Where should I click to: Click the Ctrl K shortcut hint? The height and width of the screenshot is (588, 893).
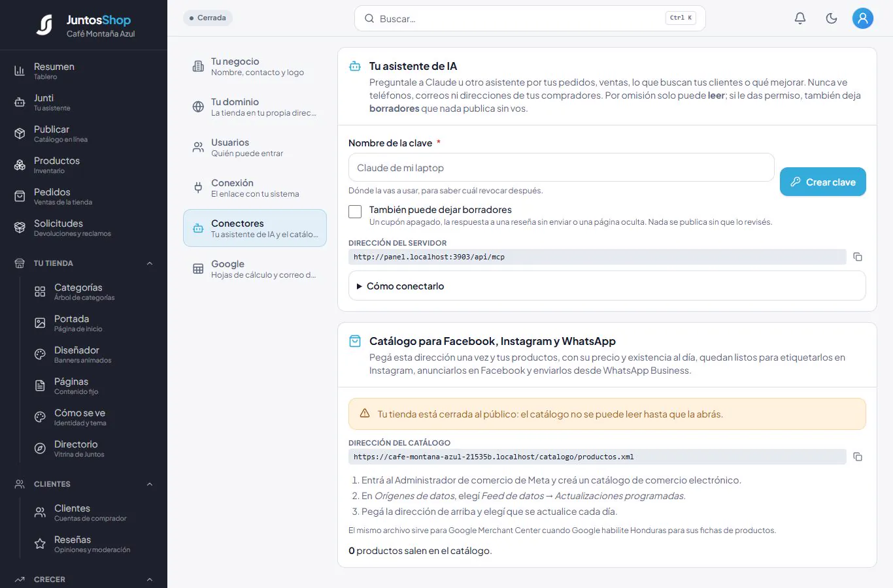click(681, 18)
